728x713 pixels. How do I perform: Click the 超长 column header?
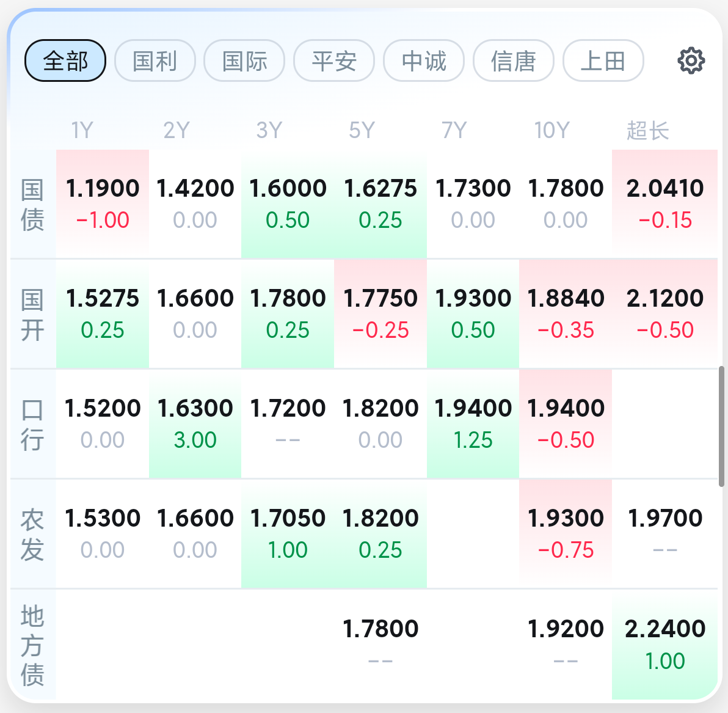647,130
